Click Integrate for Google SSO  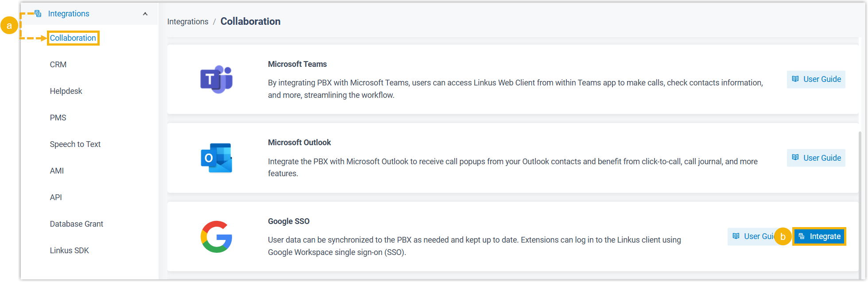click(x=819, y=236)
